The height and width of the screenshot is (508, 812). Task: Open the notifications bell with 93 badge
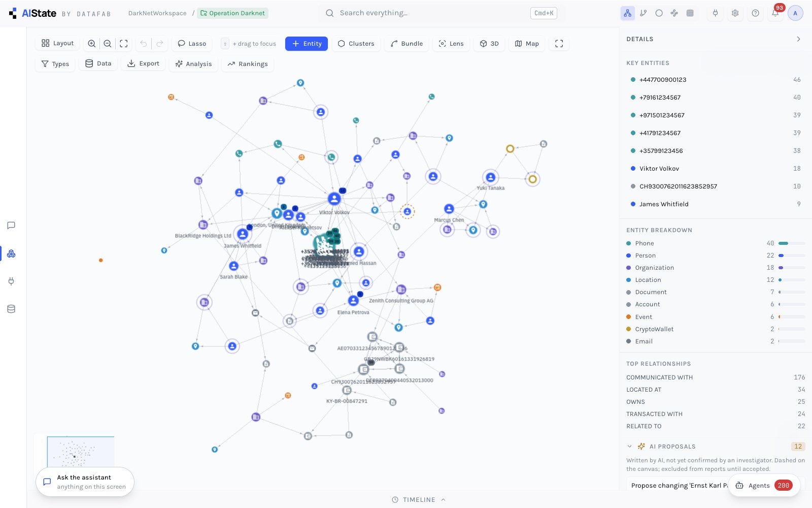tap(775, 13)
